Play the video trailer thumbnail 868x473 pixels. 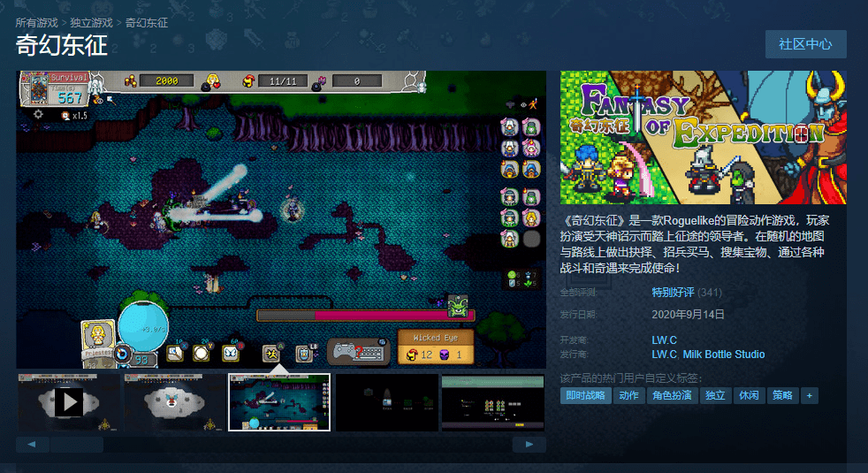[x=69, y=402]
